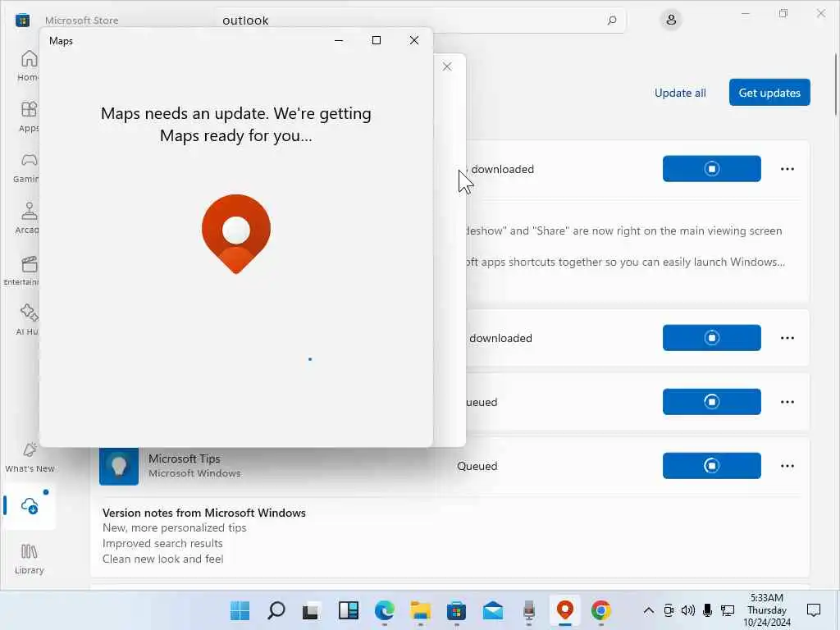Click the Get updates button
The image size is (840, 630).
769,92
